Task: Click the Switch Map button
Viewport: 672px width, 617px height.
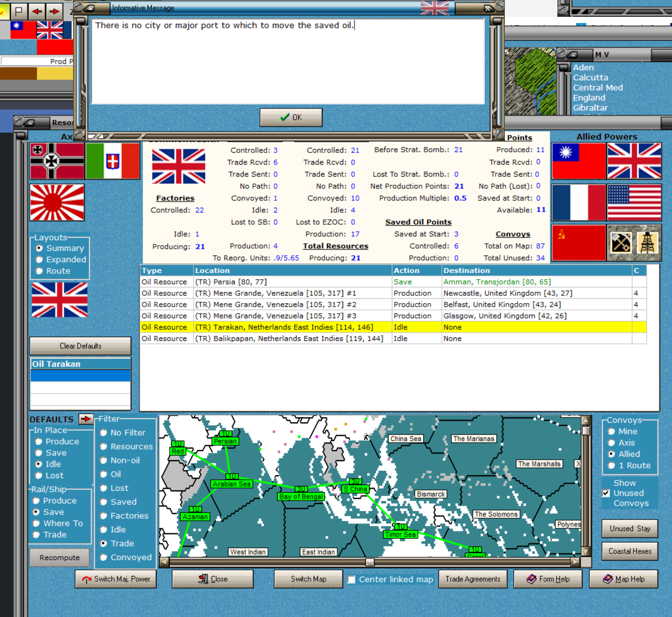Action: (x=309, y=579)
